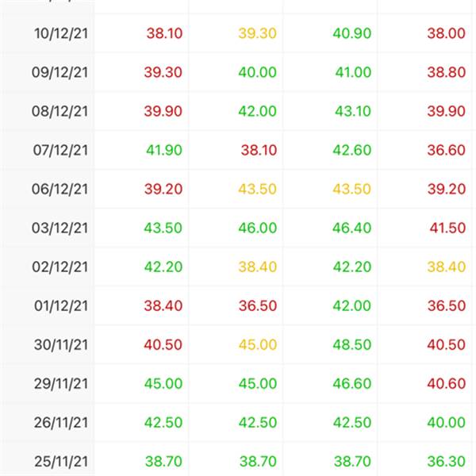Click the green 46.40 value
This screenshot has height=476, width=476.
point(351,228)
